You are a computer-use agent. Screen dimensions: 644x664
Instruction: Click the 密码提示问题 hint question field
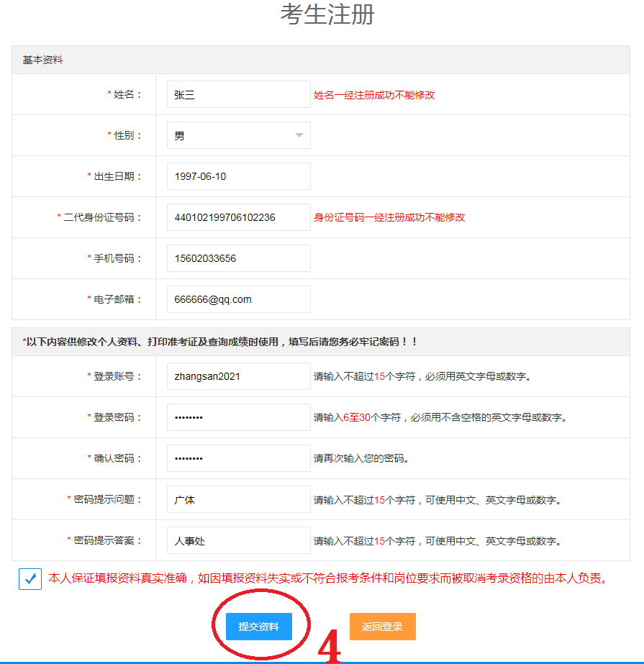point(237,499)
